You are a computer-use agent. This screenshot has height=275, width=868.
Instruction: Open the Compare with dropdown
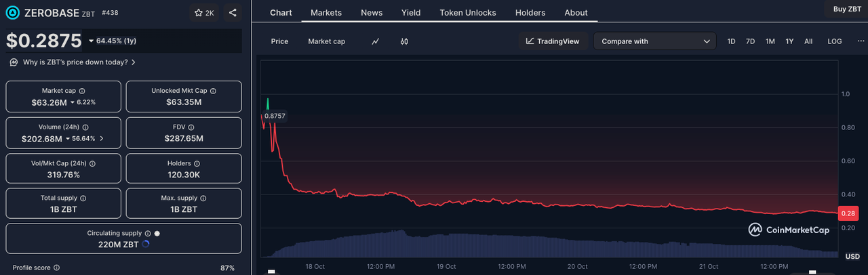654,41
